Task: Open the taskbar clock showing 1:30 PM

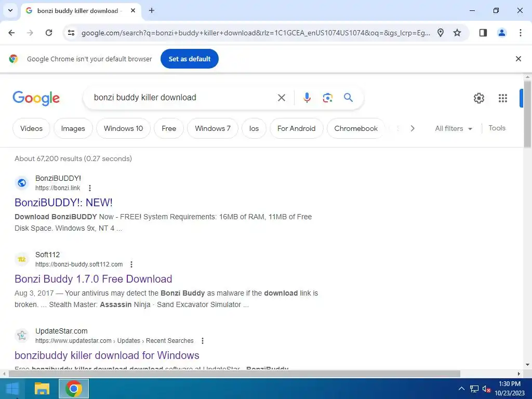Action: point(509,389)
